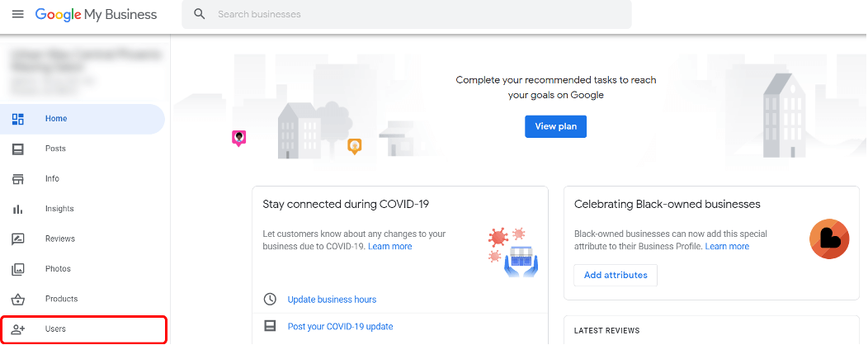This screenshot has height=345, width=868.
Task: Click the Google My Business logo
Action: 96,14
